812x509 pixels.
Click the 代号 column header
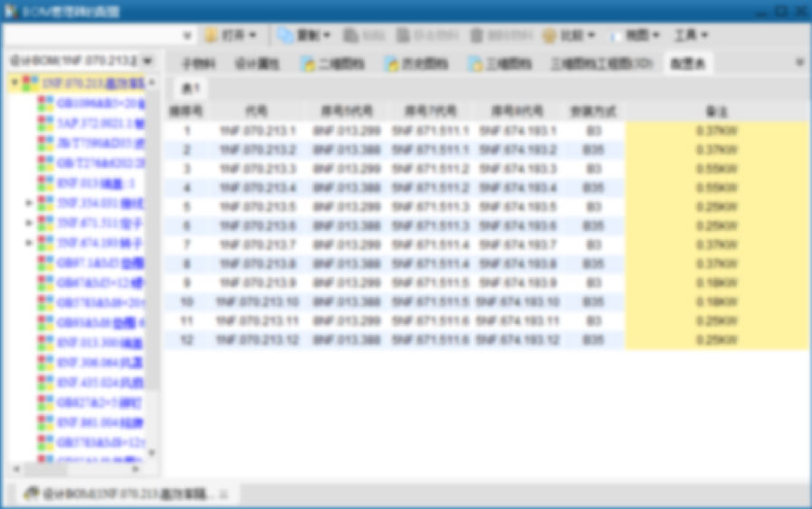point(257,111)
